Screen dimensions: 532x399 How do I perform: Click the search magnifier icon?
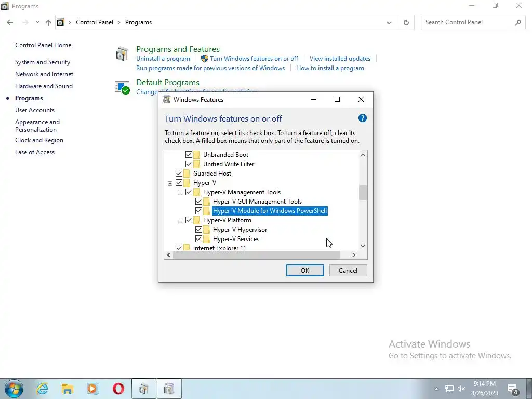(x=518, y=22)
